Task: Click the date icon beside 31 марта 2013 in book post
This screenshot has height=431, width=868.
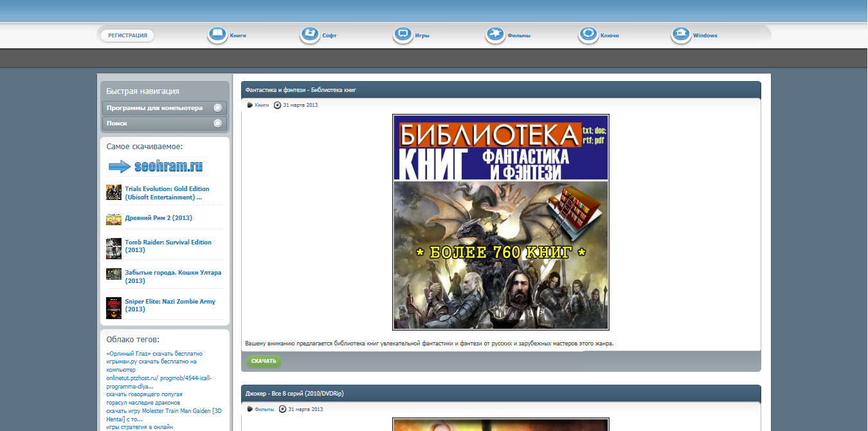Action: pos(278,105)
